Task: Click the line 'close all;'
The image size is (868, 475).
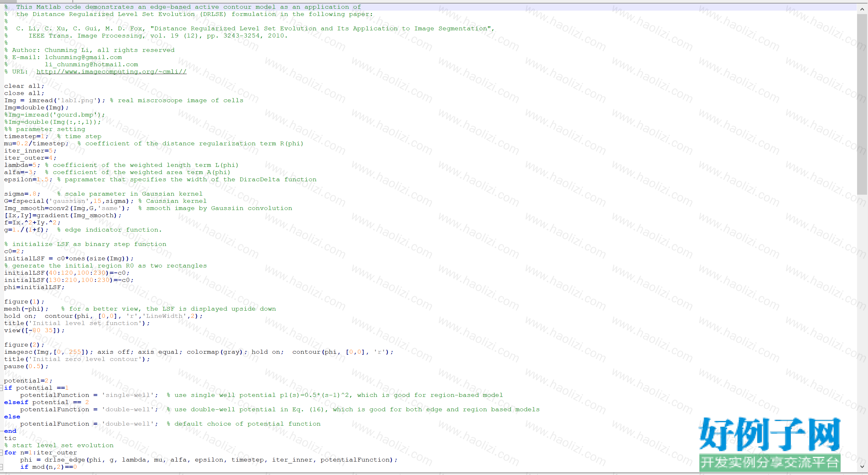Action: click(24, 93)
